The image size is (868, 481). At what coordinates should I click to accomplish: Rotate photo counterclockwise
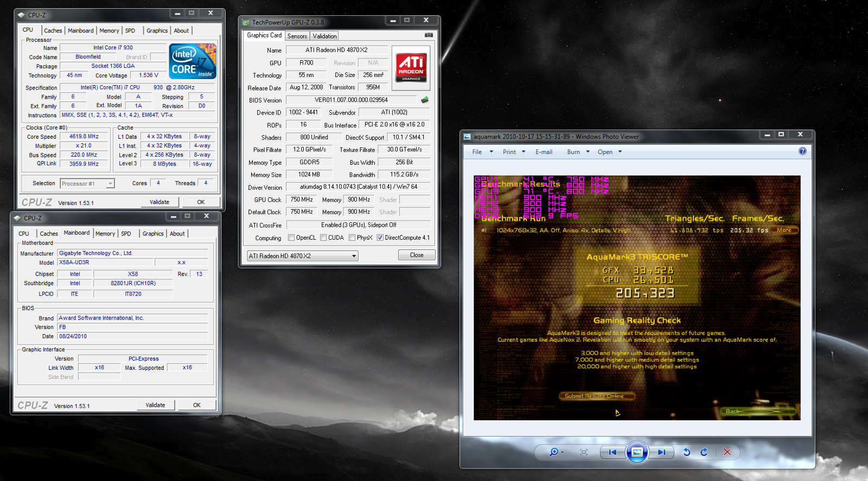coord(687,452)
